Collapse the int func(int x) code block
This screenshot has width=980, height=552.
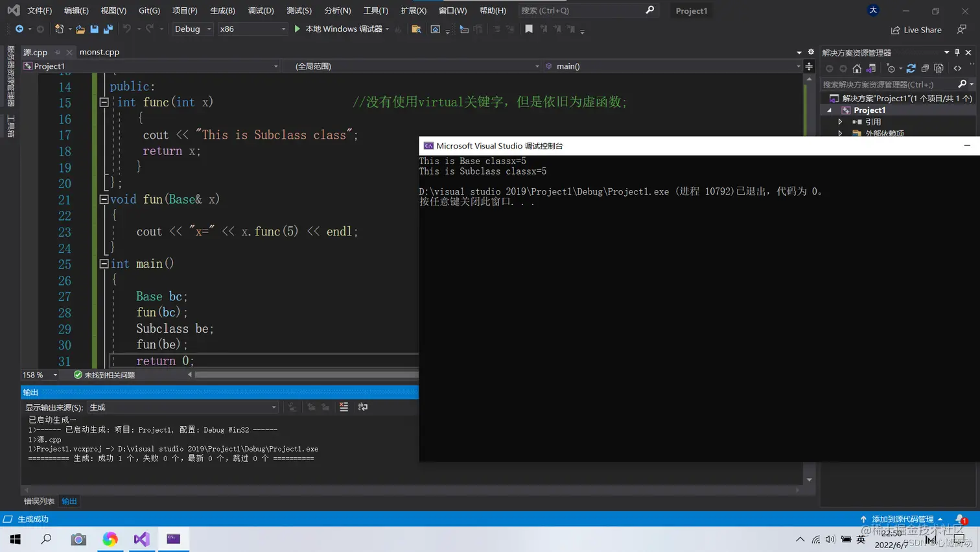point(104,102)
